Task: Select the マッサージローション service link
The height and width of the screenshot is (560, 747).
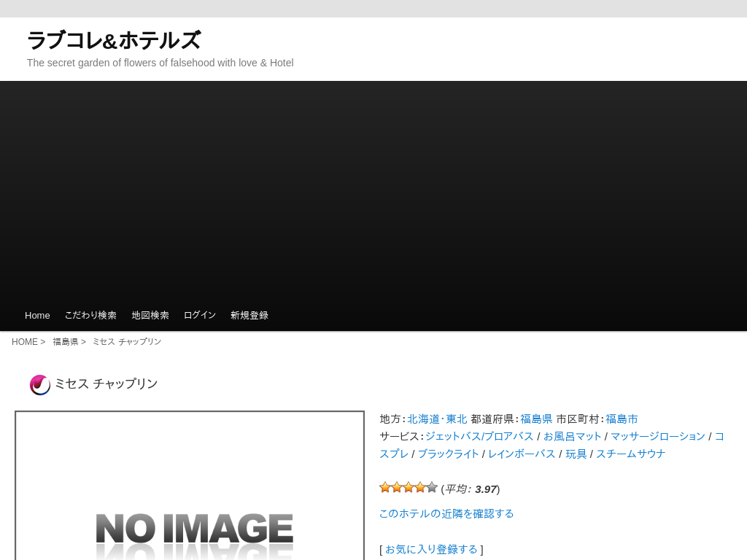Action: coord(658,436)
